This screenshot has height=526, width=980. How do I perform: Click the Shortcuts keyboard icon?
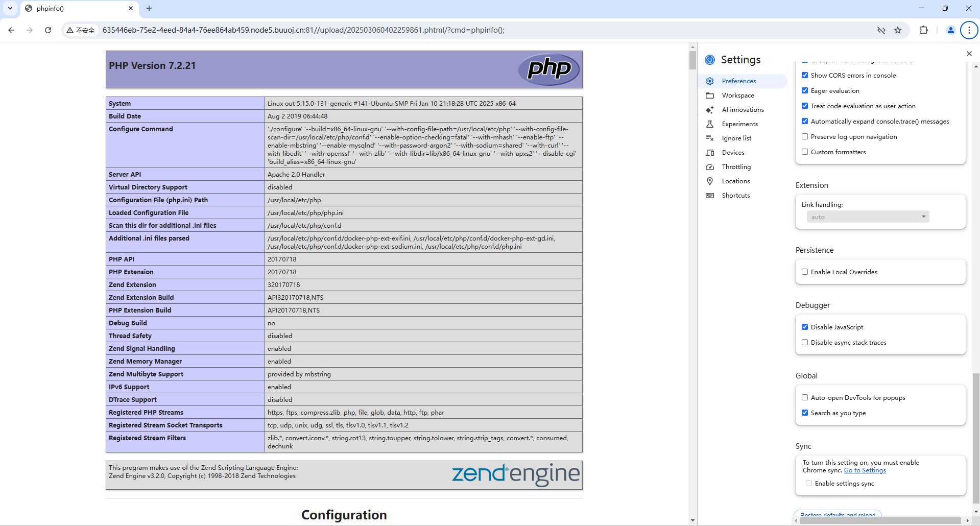(710, 196)
